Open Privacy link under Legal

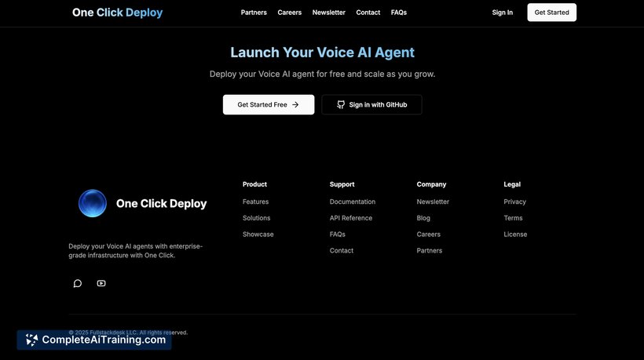(514, 202)
